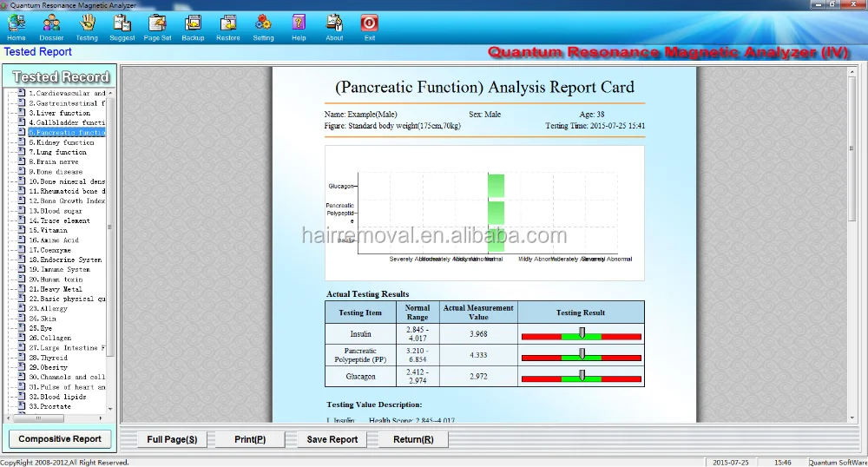Select 1.Cardiovascular record in the list
The image size is (868, 467).
(67, 94)
